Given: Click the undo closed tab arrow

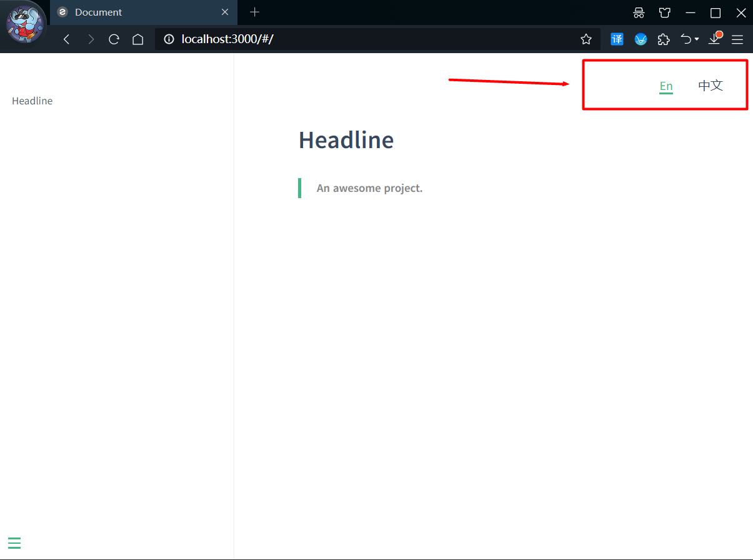Looking at the screenshot, I should point(686,39).
